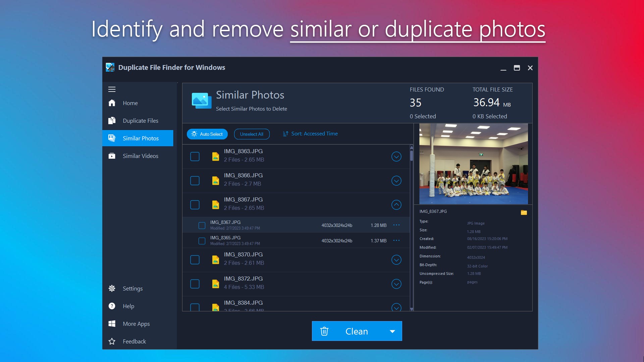Viewport: 644px width, 362px height.
Task: Check the IMG_8366.JPG group checkbox
Action: [195, 181]
